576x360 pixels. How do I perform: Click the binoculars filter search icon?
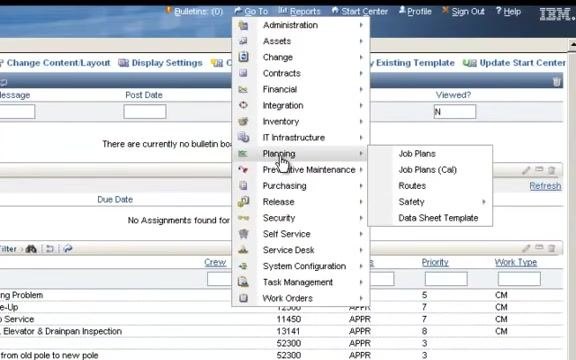point(31,249)
